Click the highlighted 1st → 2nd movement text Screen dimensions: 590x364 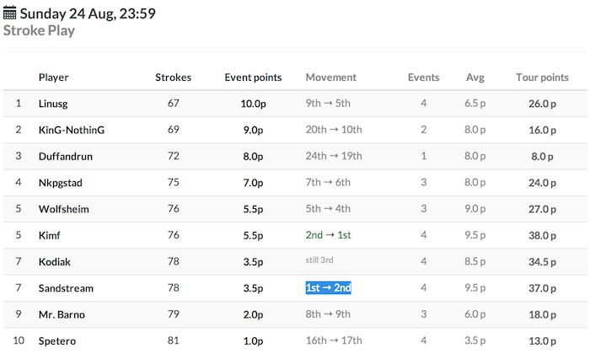[x=328, y=287]
